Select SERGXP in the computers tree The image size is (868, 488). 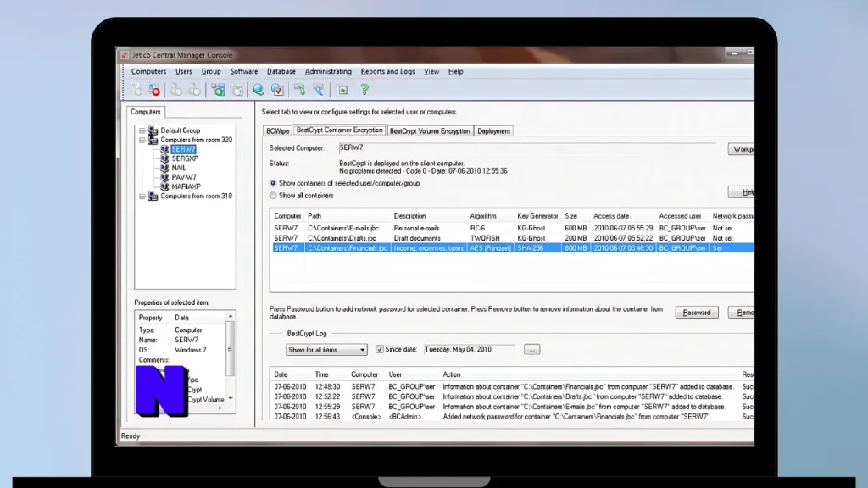(x=185, y=158)
